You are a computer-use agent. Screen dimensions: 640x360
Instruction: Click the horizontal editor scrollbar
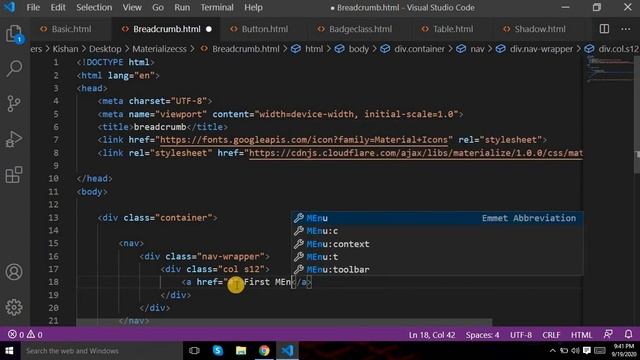click(x=284, y=322)
